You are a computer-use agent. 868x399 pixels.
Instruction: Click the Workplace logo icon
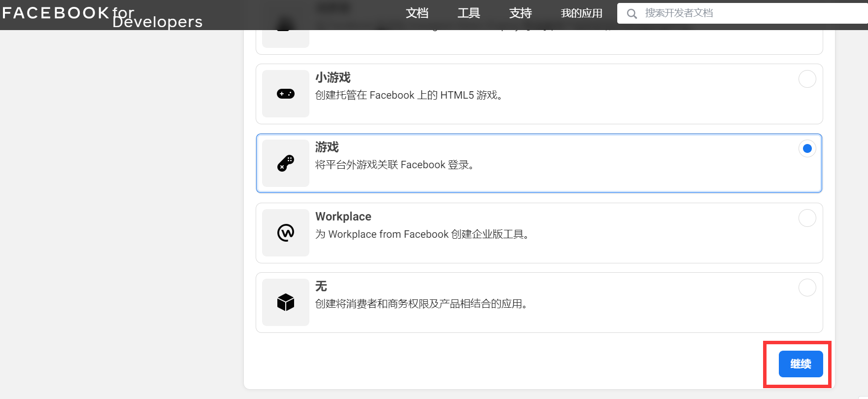pos(286,233)
